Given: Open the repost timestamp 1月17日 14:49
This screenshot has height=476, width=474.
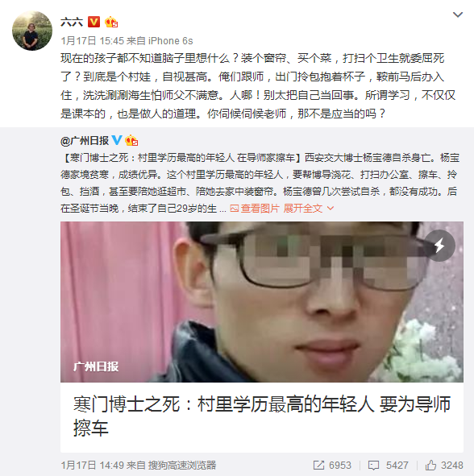Looking at the screenshot, I should pos(93,465).
